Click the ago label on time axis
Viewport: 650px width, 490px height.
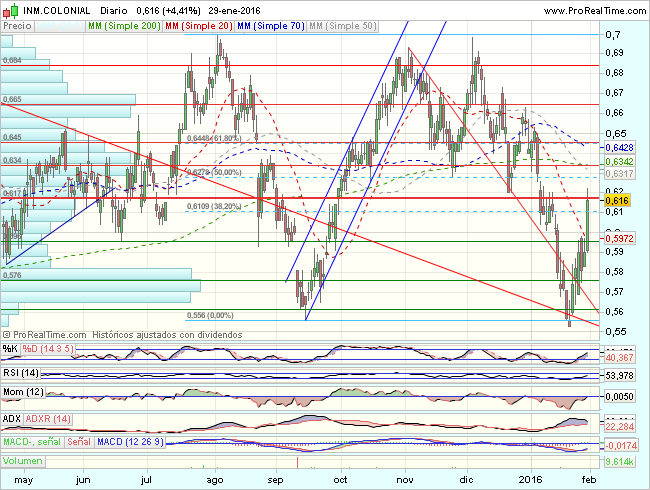pyautogui.click(x=215, y=480)
